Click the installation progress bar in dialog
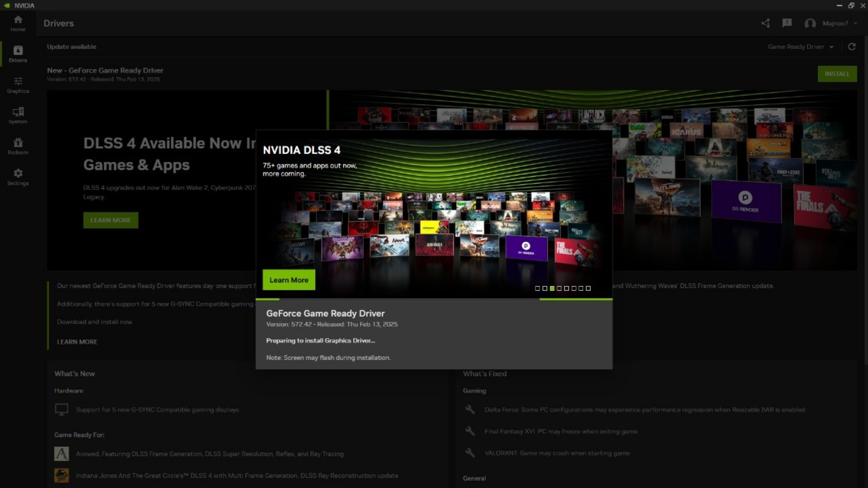 tap(434, 299)
